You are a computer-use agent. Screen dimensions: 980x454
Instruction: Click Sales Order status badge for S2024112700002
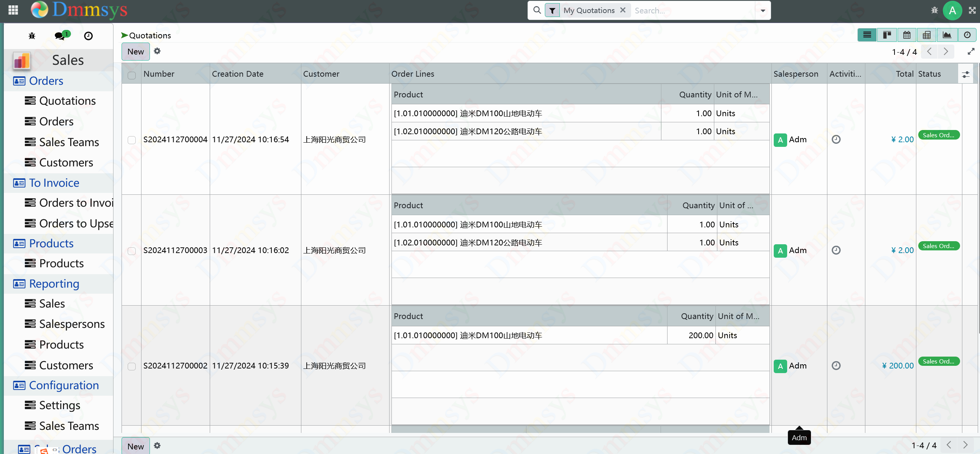(x=939, y=362)
